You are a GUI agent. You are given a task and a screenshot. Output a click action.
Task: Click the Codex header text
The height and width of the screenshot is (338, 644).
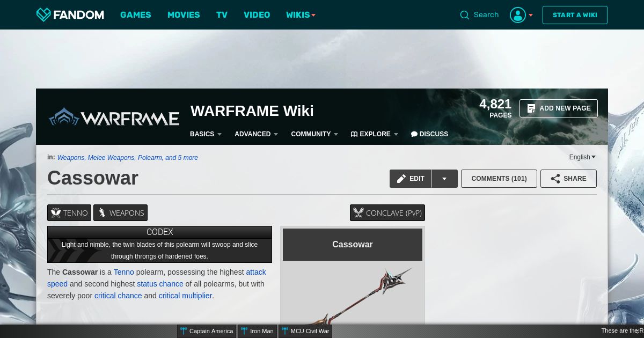click(160, 232)
